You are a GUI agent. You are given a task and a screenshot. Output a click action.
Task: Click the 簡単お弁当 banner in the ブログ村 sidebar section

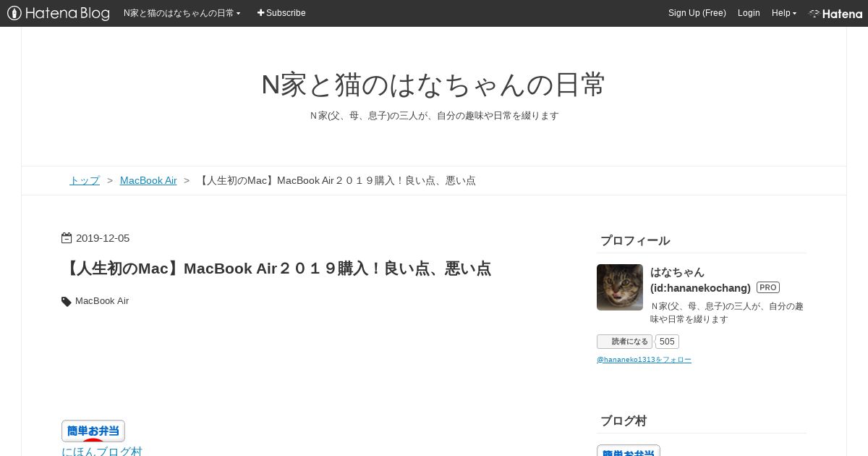[629, 450]
